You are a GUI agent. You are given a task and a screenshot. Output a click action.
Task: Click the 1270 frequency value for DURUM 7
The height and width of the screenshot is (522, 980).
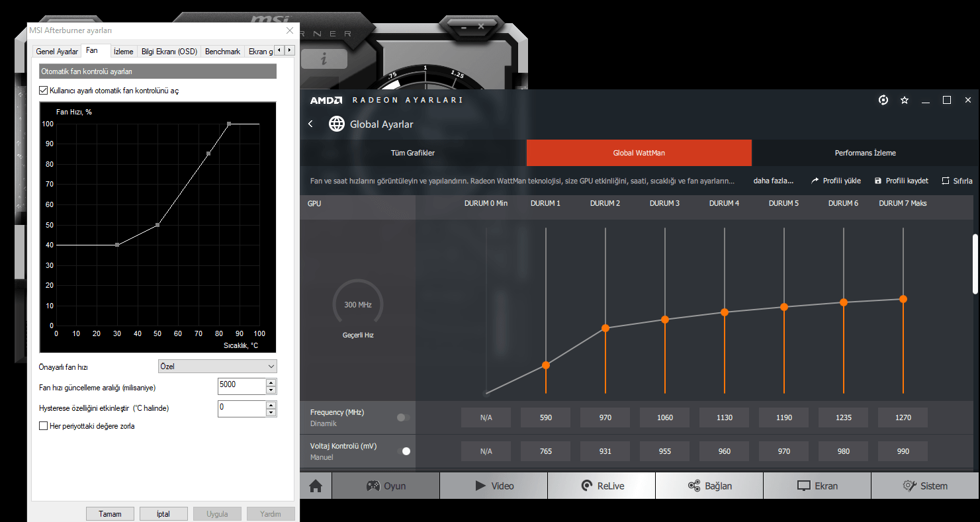[x=903, y=417]
